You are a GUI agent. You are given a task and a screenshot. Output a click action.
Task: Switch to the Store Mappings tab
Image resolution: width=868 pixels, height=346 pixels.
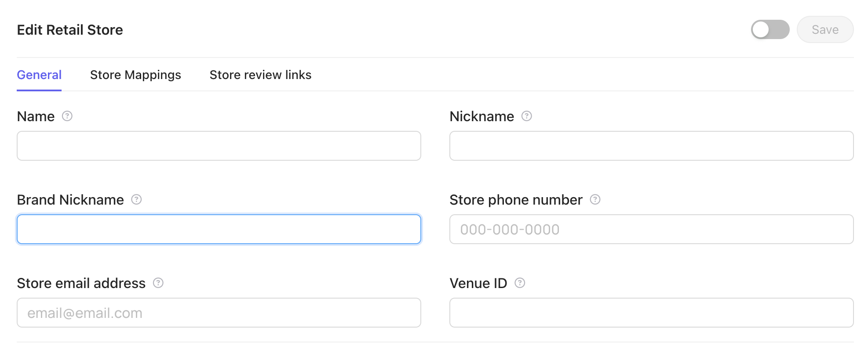tap(135, 75)
